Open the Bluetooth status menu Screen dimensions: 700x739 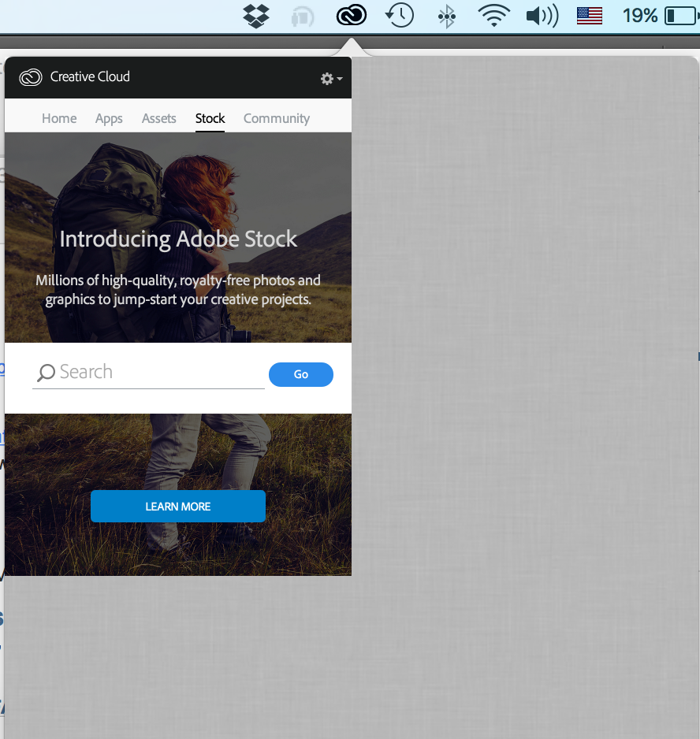point(446,17)
